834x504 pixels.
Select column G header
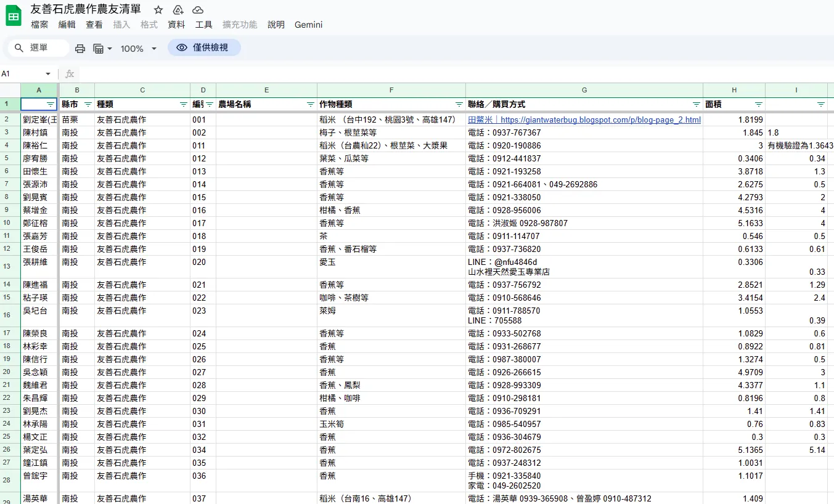tap(584, 90)
